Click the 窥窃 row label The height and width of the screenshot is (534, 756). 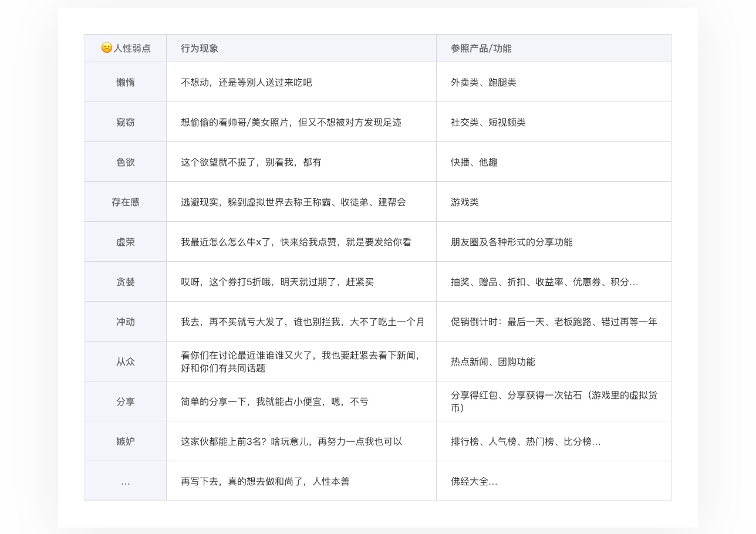(125, 122)
